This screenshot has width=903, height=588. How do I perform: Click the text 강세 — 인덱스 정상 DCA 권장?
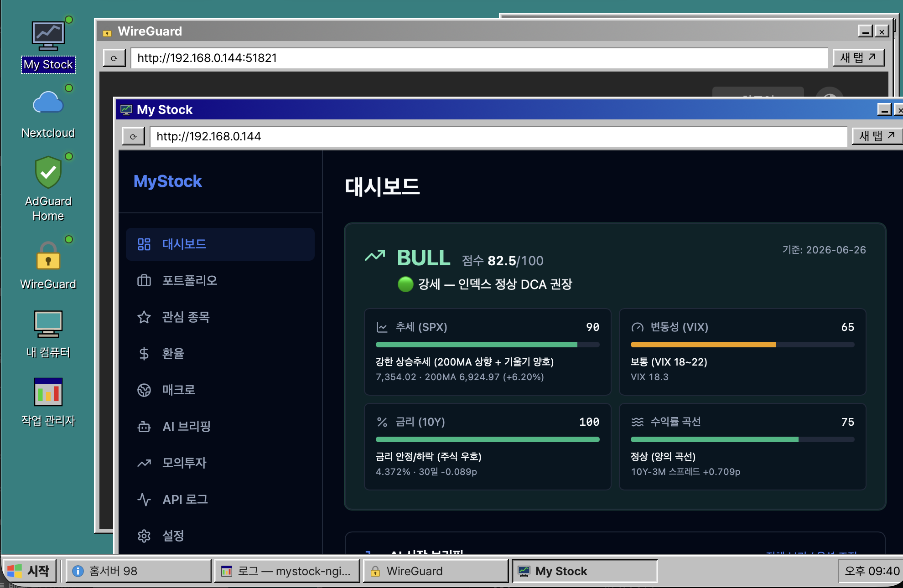coord(495,284)
